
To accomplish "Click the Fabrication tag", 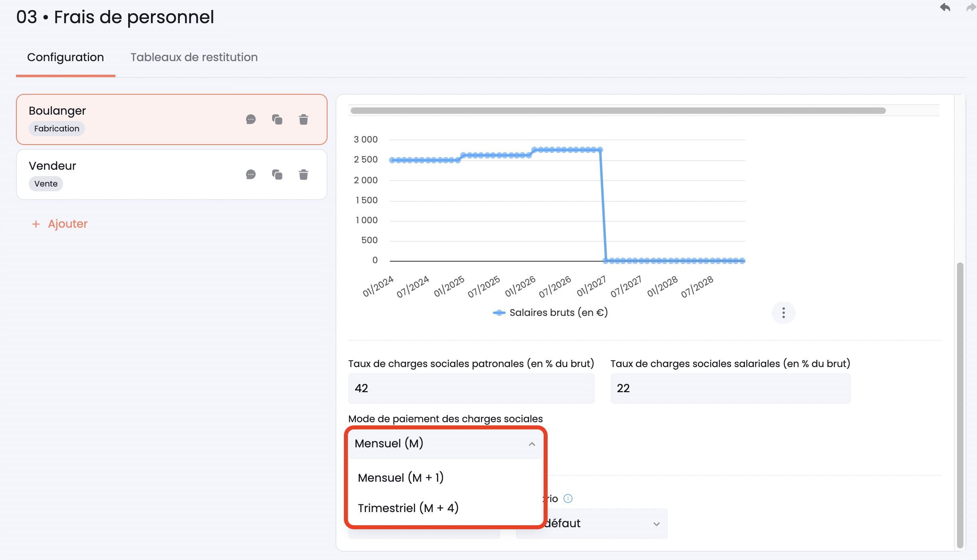I will click(57, 129).
